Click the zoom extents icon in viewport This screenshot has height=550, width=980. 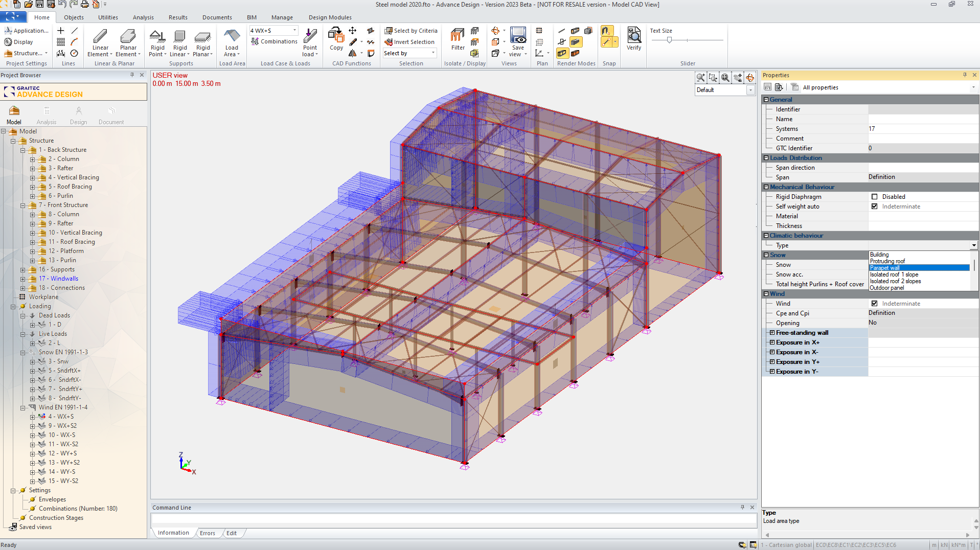pos(725,78)
